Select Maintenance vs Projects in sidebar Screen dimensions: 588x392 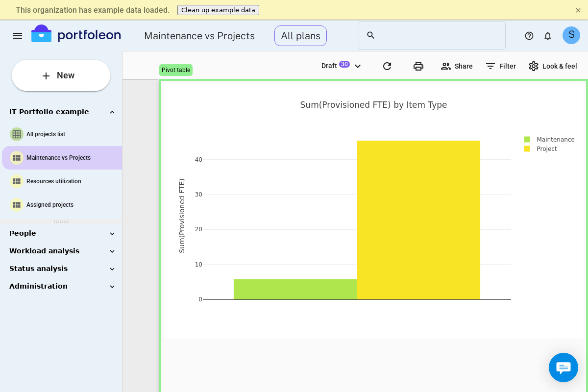(62, 158)
